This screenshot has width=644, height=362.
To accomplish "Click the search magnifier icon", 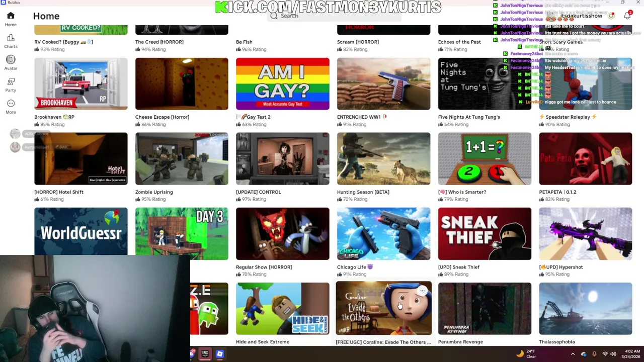I will (274, 16).
